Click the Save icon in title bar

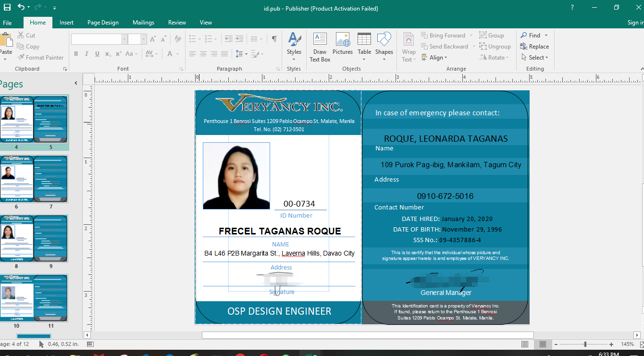point(7,8)
